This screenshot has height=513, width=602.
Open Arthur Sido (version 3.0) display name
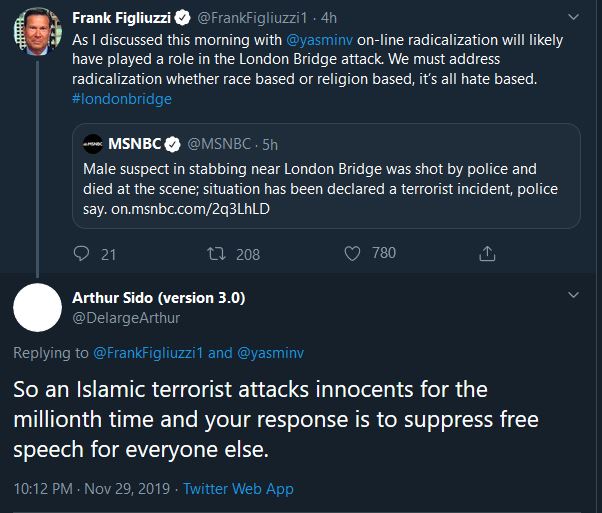click(158, 297)
